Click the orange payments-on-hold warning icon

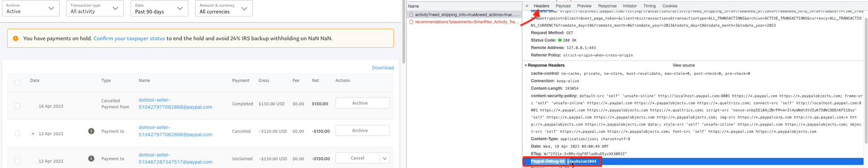click(16, 38)
